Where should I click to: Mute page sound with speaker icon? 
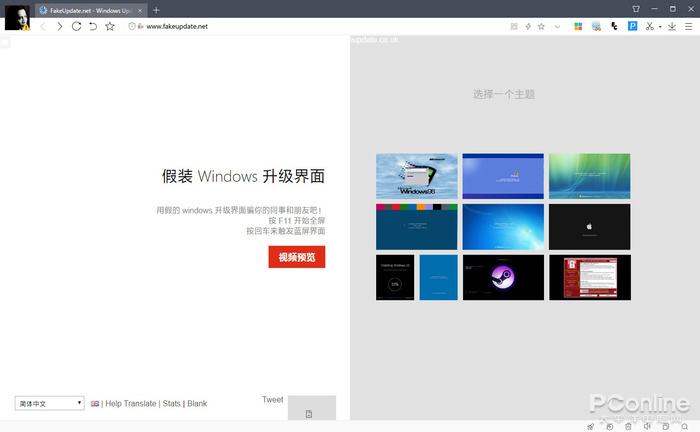click(647, 427)
